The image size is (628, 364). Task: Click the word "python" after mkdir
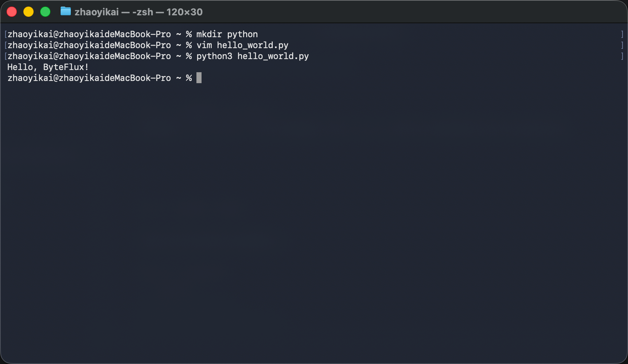[242, 34]
